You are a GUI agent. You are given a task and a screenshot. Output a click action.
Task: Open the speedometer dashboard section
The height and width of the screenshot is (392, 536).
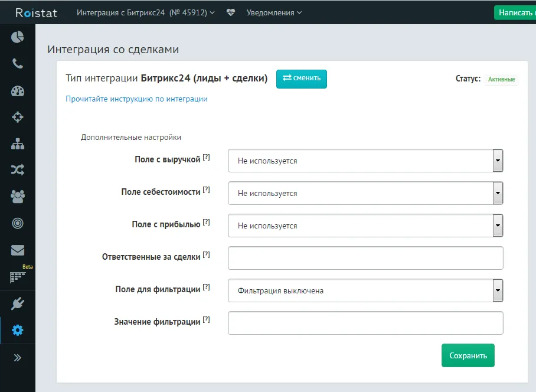pos(17,89)
